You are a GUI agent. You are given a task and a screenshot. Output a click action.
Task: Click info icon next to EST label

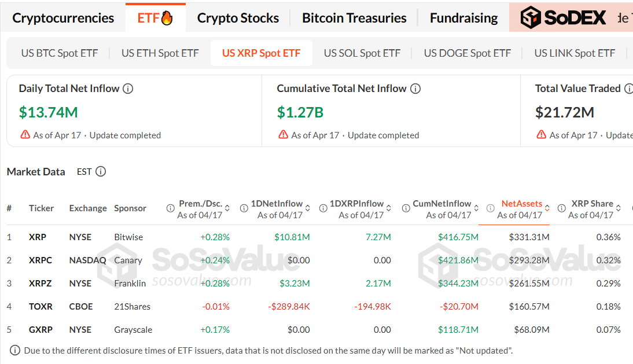click(100, 171)
